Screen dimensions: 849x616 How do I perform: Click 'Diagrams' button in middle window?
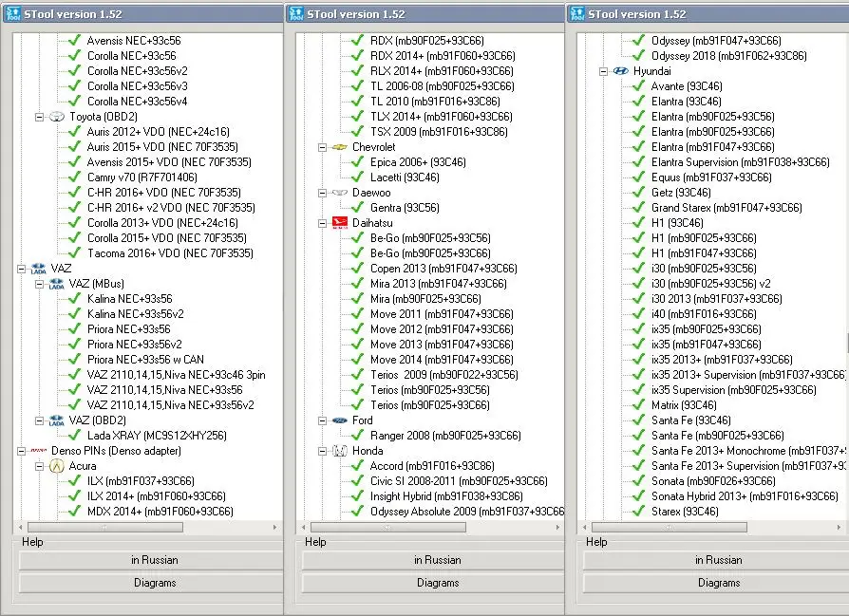pos(433,583)
